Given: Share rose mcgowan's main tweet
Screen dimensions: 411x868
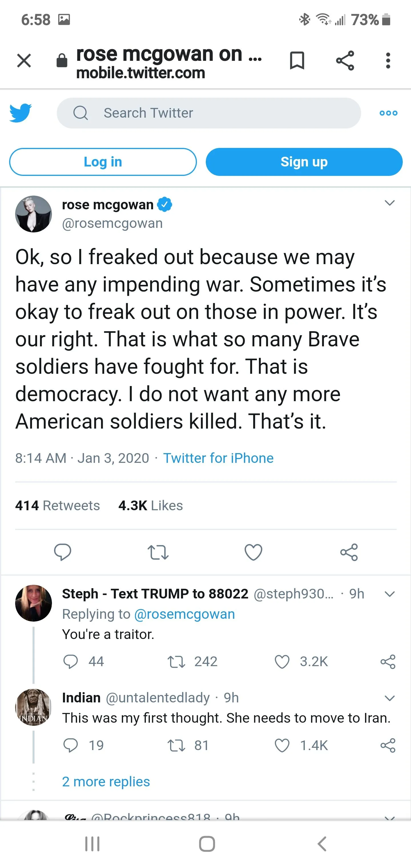Looking at the screenshot, I should pyautogui.click(x=349, y=552).
